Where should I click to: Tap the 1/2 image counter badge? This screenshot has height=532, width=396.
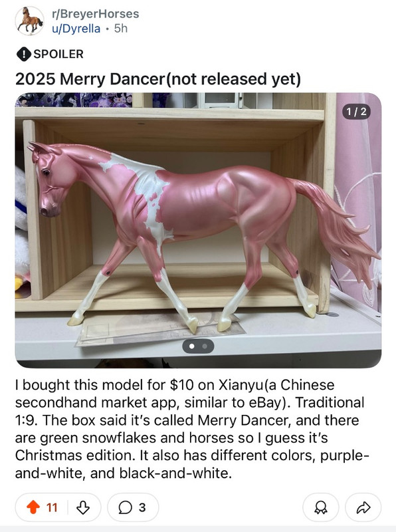356,112
